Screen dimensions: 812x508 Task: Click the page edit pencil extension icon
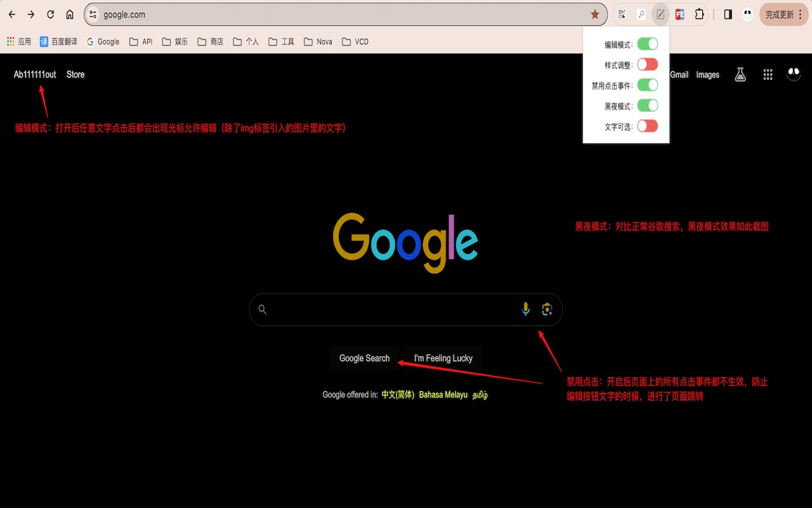tap(660, 15)
